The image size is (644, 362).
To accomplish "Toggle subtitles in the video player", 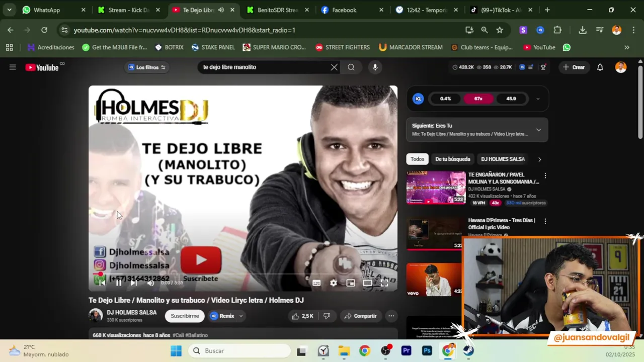I will point(316,283).
